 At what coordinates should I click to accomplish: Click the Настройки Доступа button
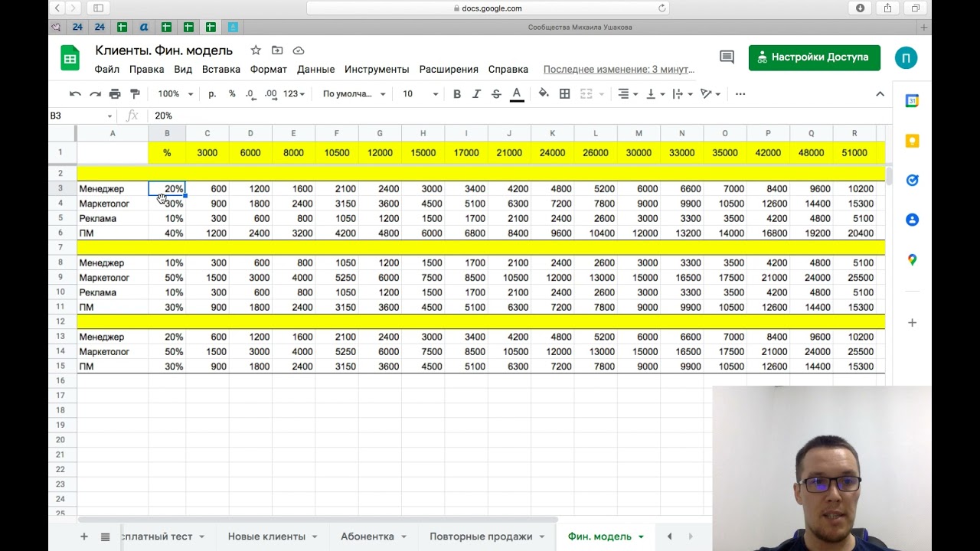point(814,57)
